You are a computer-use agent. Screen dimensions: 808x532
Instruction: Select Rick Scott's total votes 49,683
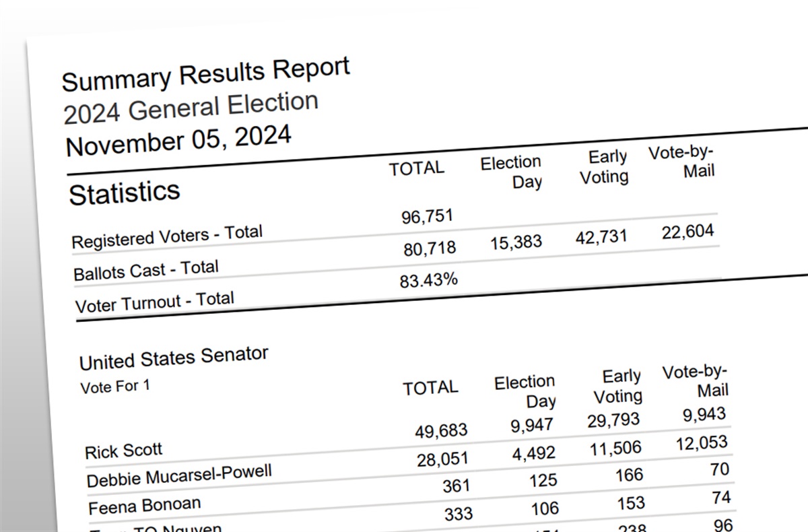[442, 431]
